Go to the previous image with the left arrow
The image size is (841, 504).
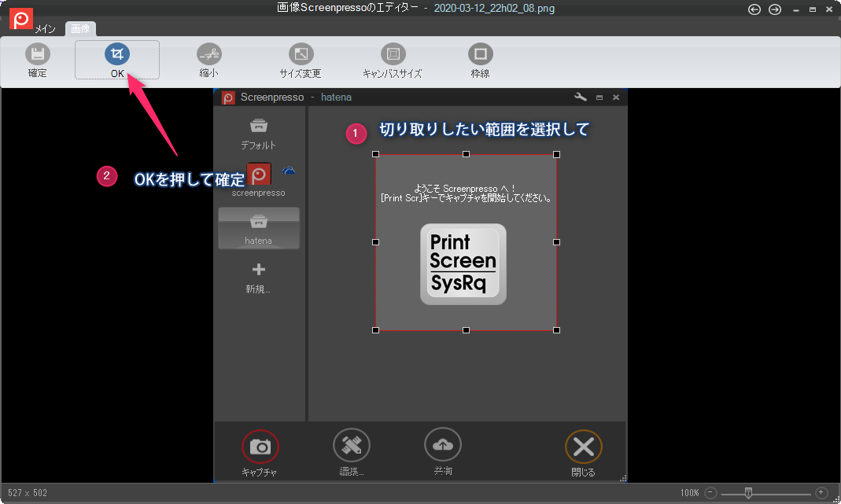[x=754, y=9]
